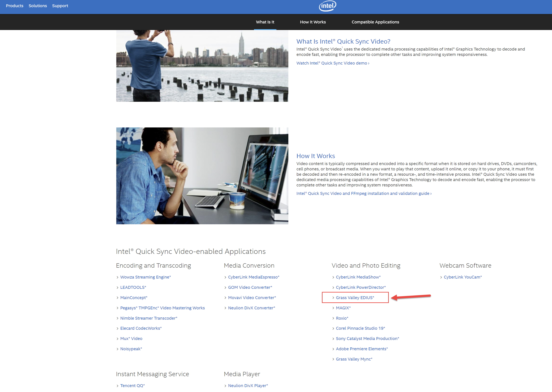Open the Support menu
Viewport: 552px width, 392px height.
pyautogui.click(x=60, y=6)
